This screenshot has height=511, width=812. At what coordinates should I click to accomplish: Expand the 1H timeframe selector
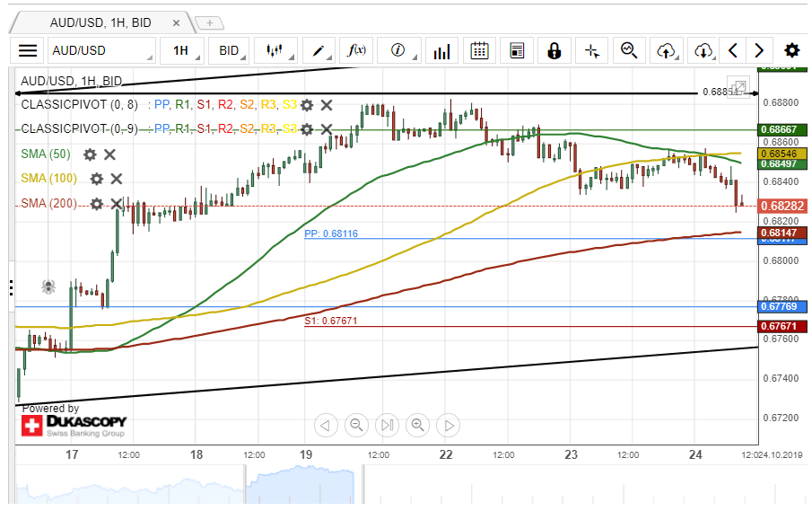pos(181,50)
